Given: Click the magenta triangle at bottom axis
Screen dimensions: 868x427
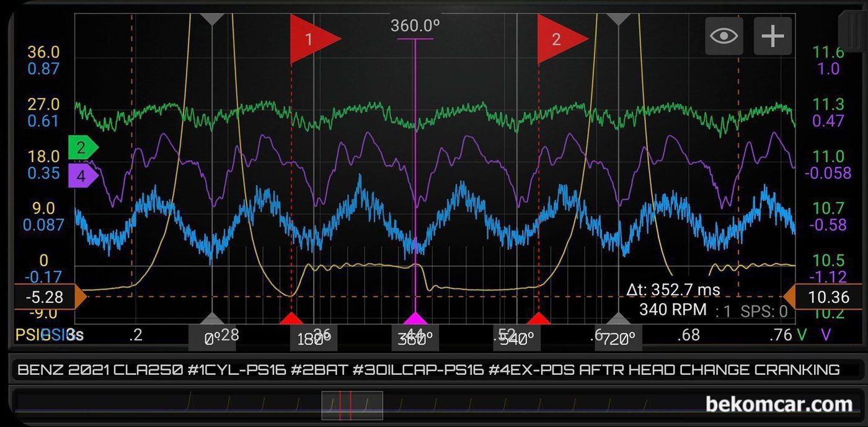Looking at the screenshot, I should (415, 319).
